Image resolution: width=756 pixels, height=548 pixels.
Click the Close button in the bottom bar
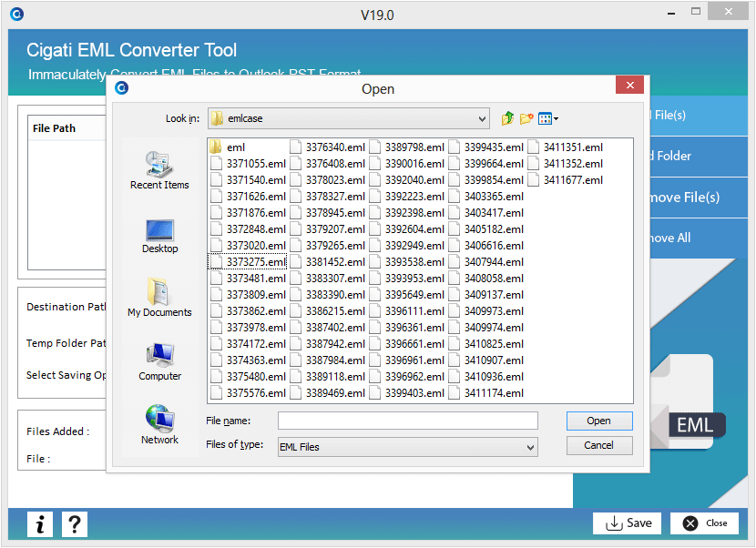(x=704, y=523)
